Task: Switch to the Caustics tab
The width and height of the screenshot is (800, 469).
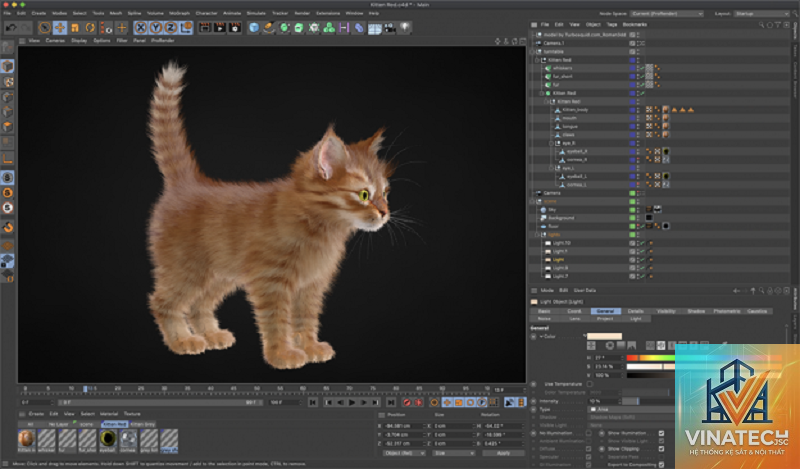Action: (x=757, y=311)
